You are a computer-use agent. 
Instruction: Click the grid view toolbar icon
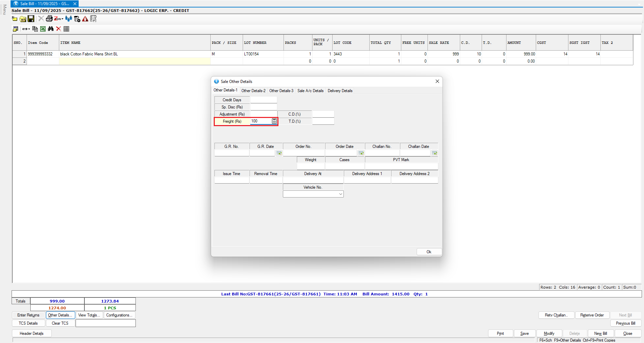click(66, 29)
